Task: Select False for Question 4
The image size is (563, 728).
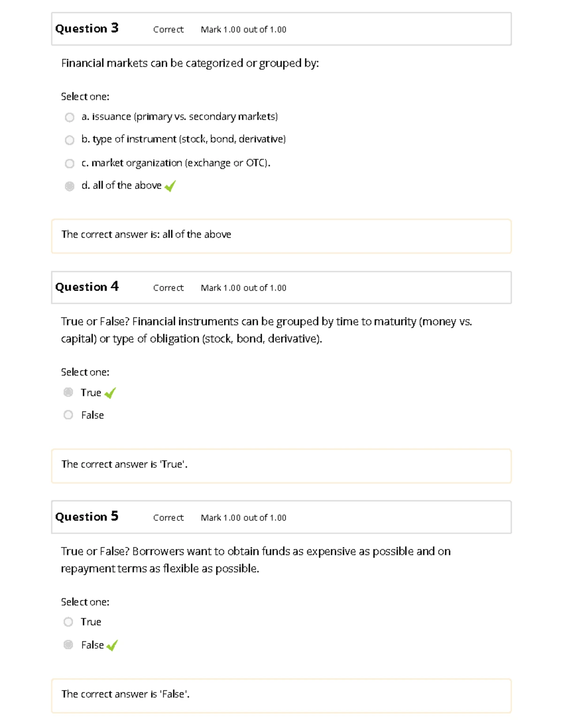Action: point(69,414)
